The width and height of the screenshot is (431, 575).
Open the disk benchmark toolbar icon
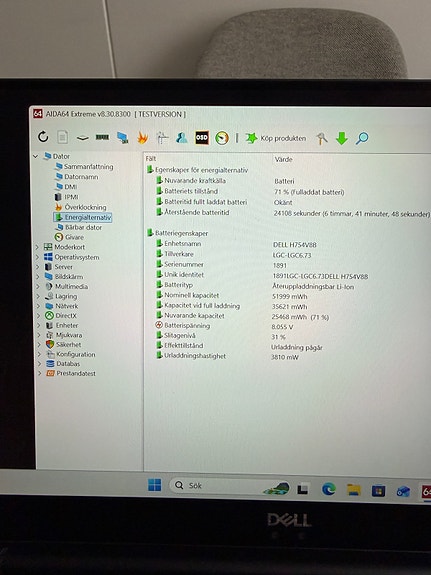click(83, 138)
